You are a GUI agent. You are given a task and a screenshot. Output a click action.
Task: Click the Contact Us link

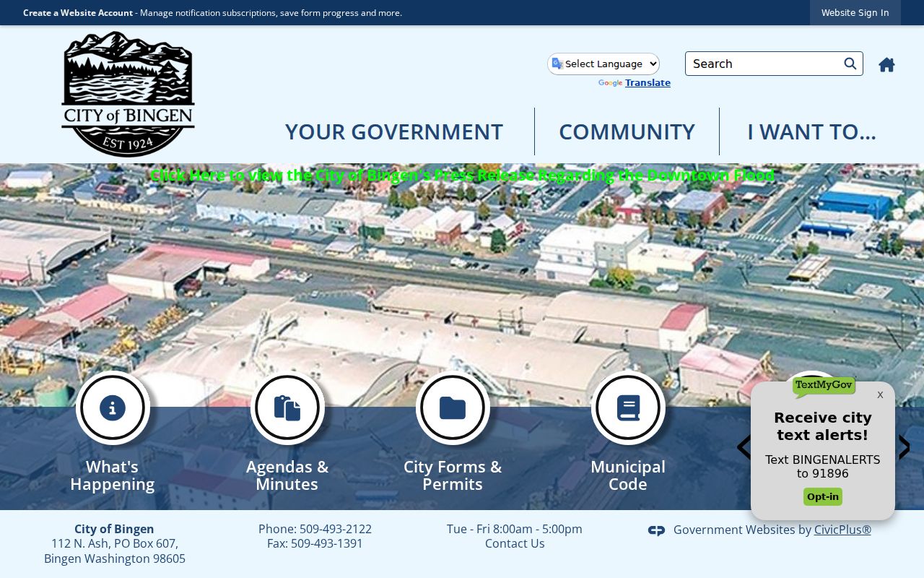[x=515, y=543]
